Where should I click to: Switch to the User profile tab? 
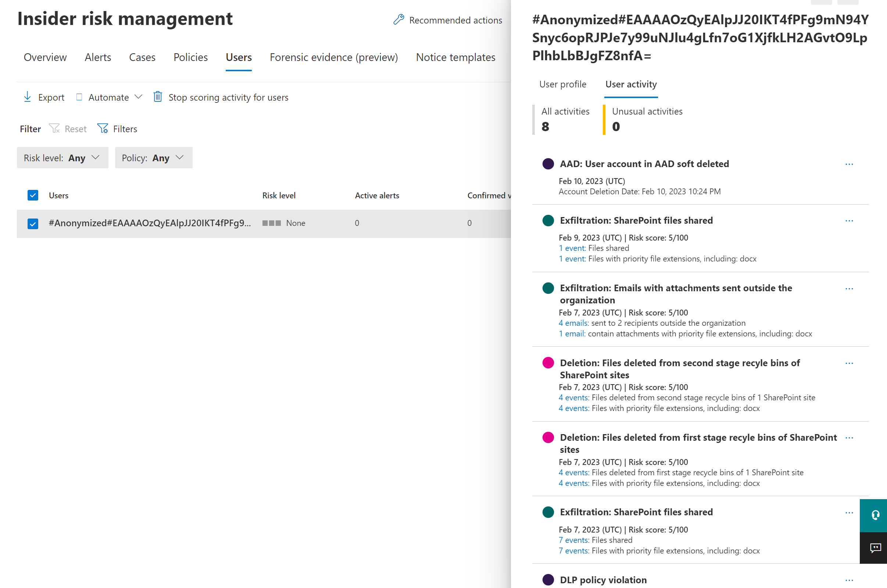click(x=562, y=84)
